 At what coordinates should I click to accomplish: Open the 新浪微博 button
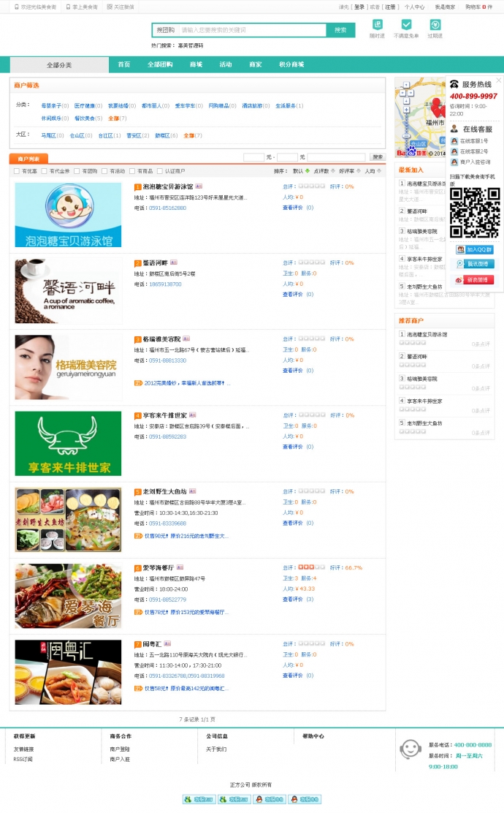click(x=475, y=279)
